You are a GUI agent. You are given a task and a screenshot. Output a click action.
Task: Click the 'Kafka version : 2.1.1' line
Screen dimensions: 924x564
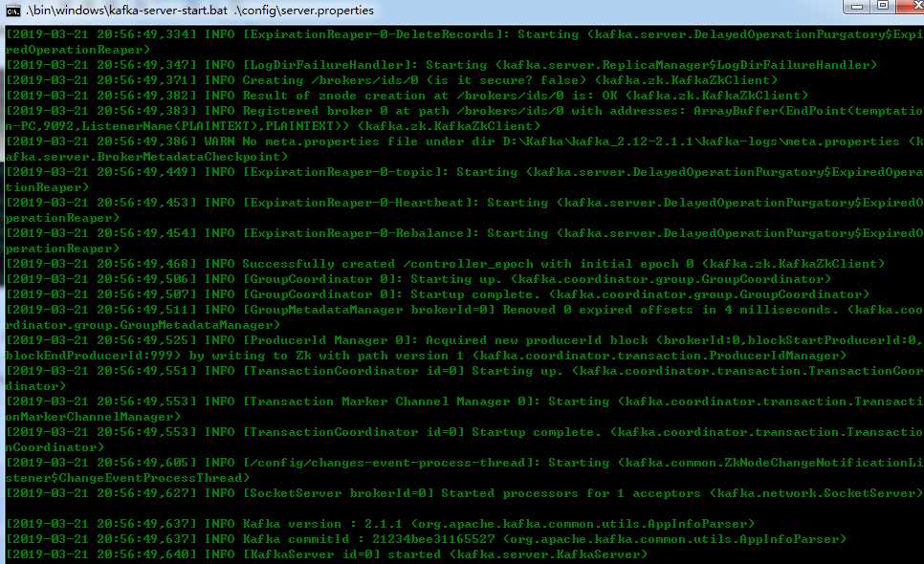(x=380, y=524)
